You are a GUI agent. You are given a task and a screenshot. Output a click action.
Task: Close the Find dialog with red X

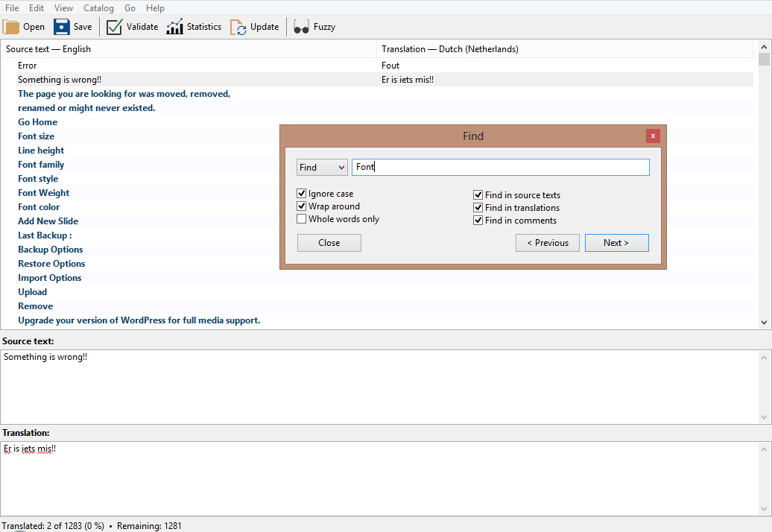point(653,136)
